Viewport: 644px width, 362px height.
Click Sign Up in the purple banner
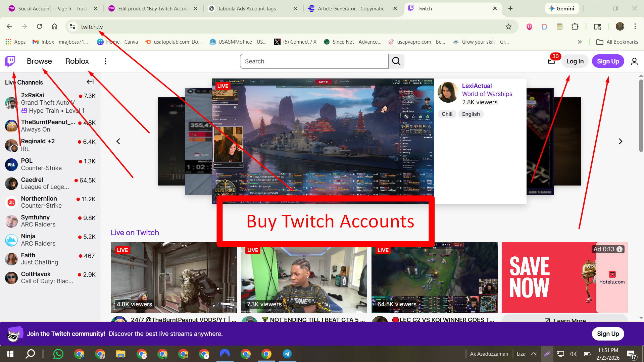tap(608, 334)
